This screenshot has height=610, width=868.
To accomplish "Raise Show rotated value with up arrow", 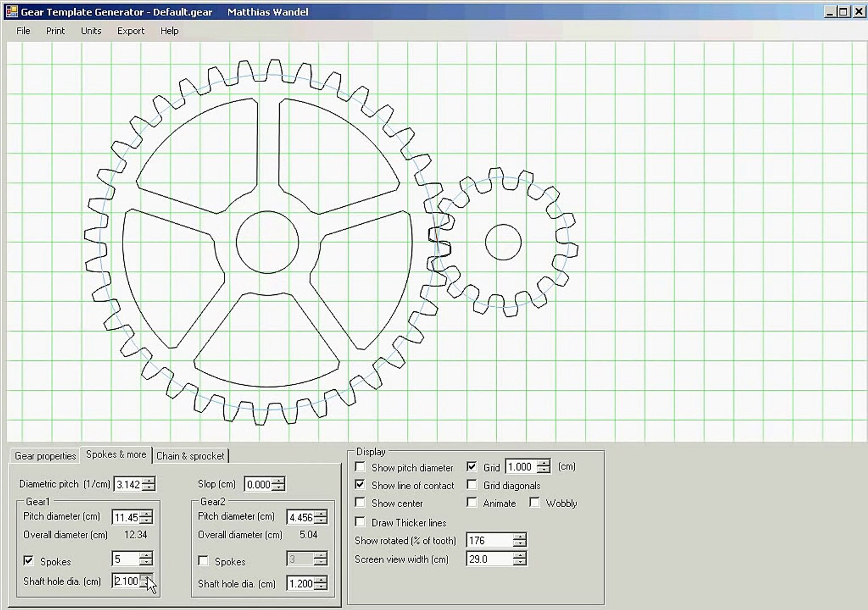I will 519,537.
